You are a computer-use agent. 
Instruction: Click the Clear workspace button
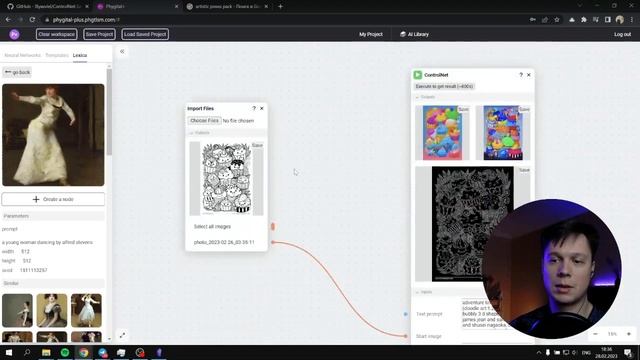click(x=56, y=34)
